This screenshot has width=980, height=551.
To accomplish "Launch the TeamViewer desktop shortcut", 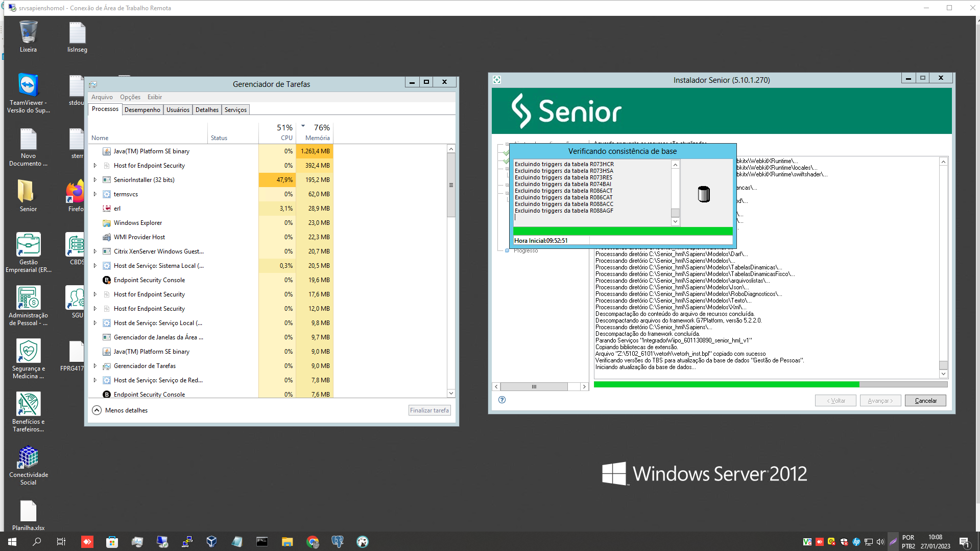I will click(28, 94).
